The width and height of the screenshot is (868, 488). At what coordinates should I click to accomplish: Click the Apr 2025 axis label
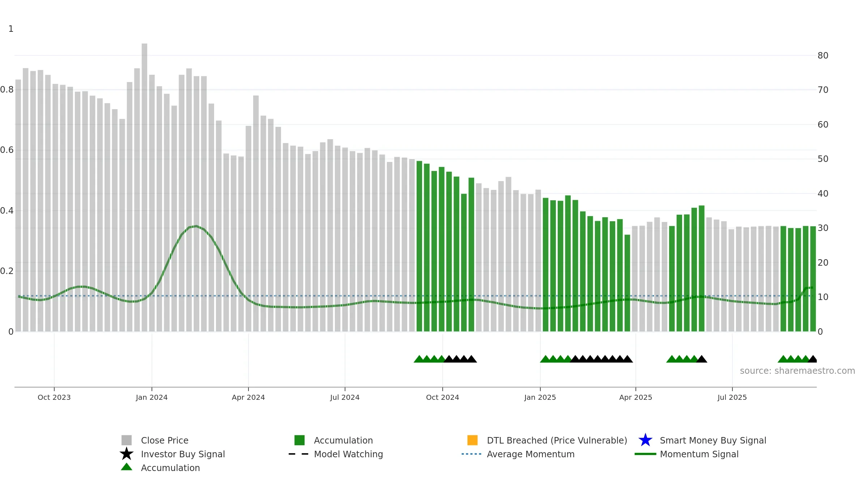pos(635,397)
